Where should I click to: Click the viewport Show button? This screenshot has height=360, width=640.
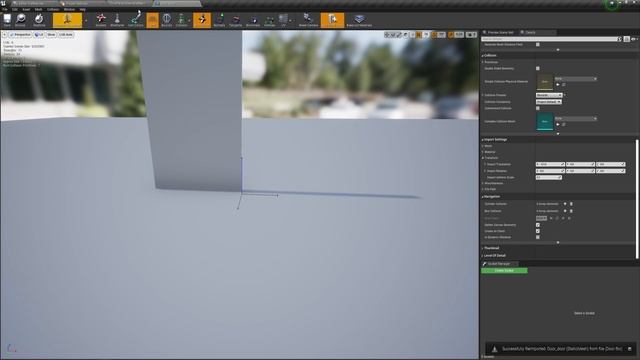51,35
